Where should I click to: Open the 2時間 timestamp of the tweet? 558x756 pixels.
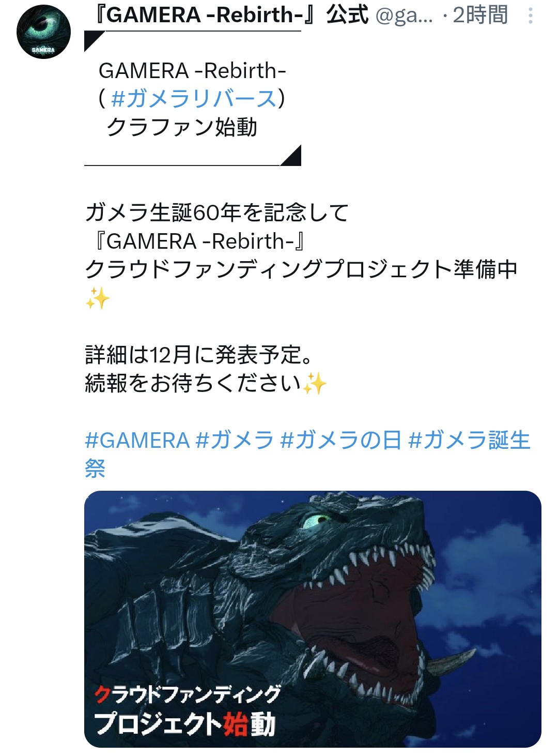[480, 15]
